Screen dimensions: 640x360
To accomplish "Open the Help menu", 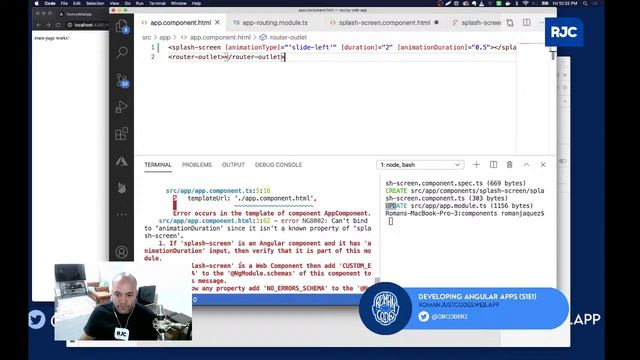I will point(196,3).
